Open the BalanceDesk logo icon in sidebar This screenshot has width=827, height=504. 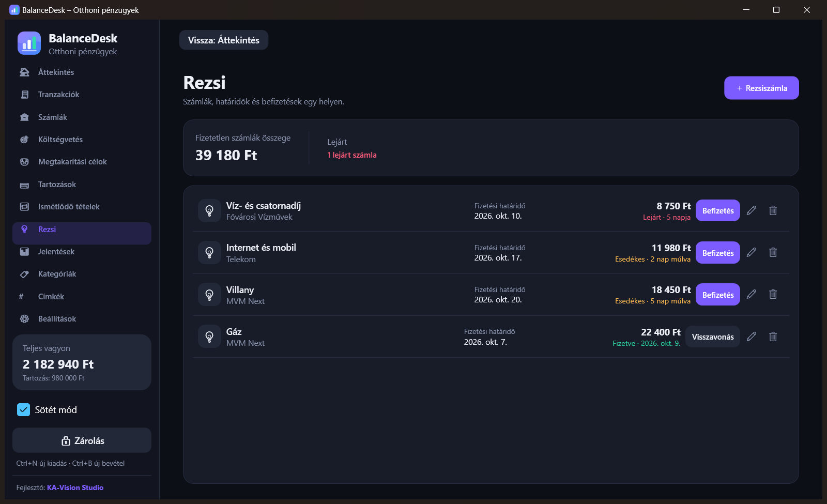tap(29, 43)
